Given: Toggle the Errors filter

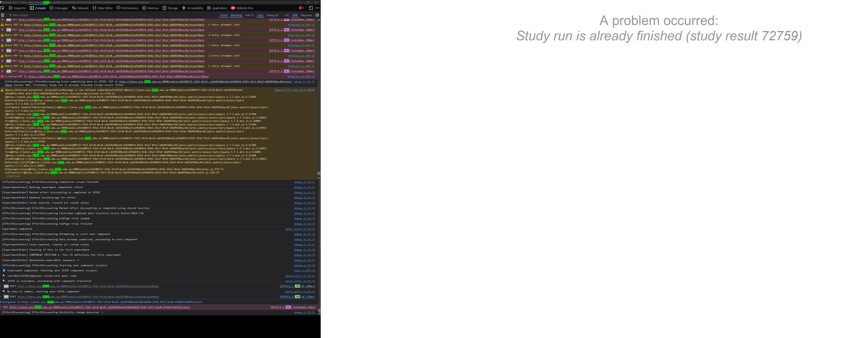Looking at the screenshot, I should pyautogui.click(x=224, y=15).
